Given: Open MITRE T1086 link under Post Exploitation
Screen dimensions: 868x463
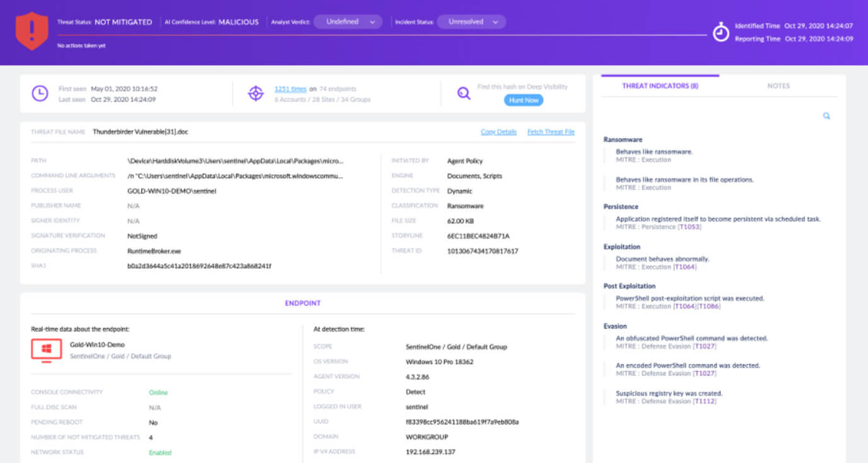Looking at the screenshot, I should (708, 307).
